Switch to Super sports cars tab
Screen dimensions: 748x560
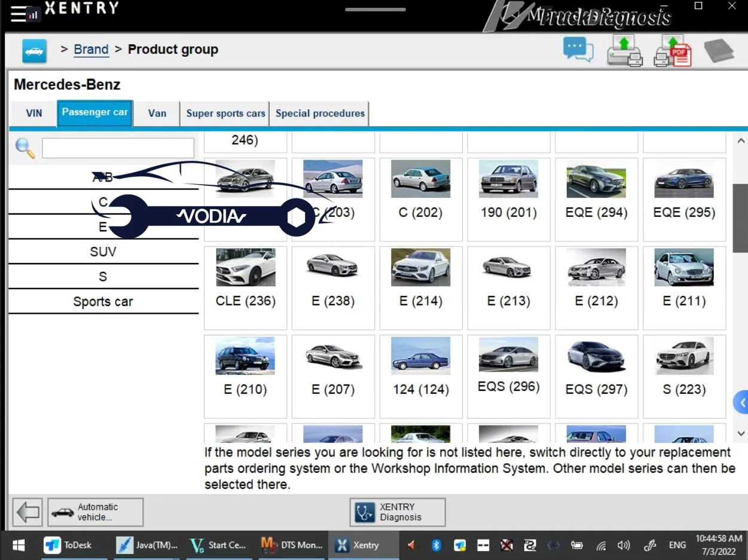click(225, 113)
